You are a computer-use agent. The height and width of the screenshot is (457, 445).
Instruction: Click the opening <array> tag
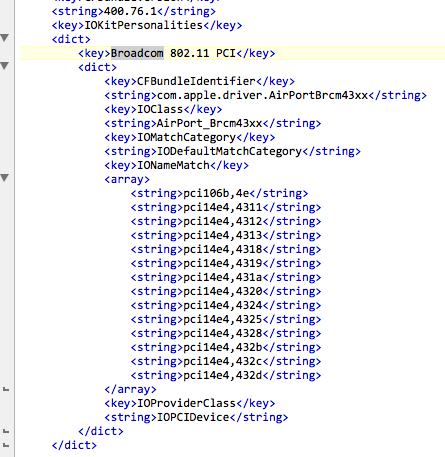pos(127,179)
